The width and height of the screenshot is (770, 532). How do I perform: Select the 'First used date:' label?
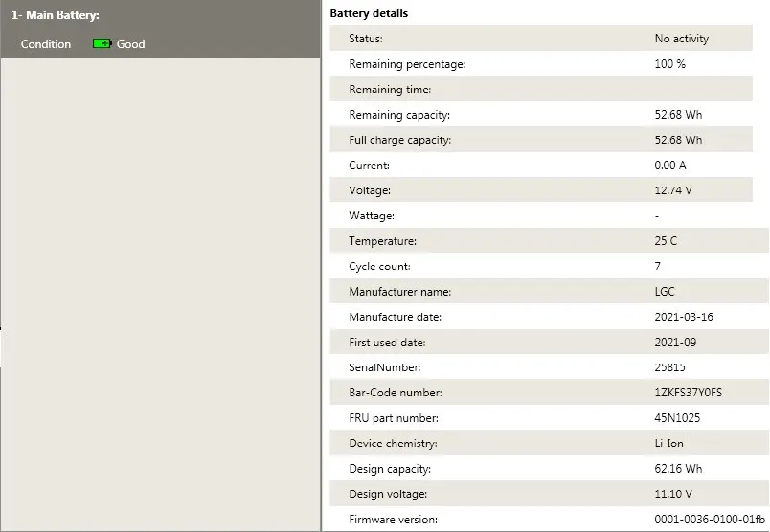click(387, 343)
